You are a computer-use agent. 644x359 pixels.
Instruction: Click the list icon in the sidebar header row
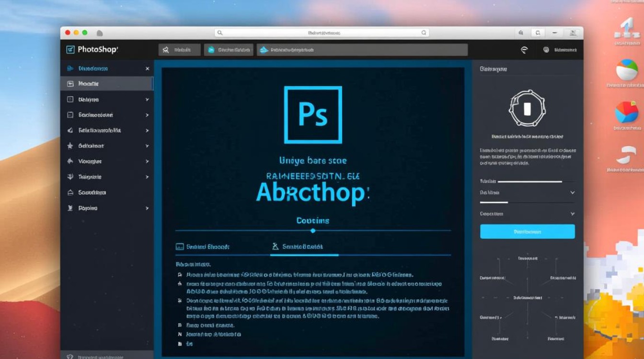click(x=70, y=68)
